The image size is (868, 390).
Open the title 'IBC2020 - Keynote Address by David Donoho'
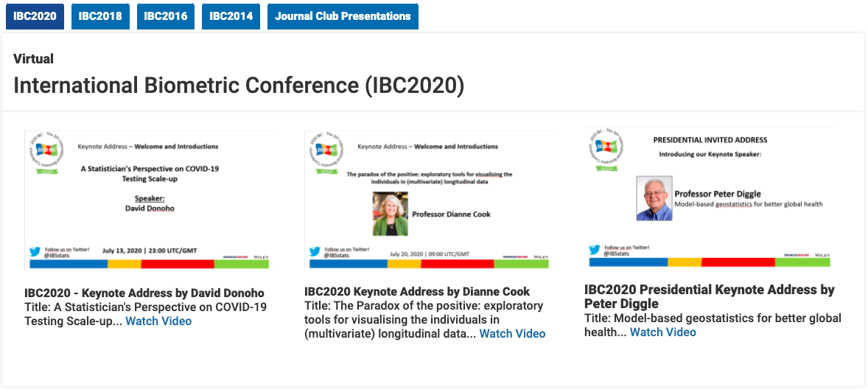144,293
